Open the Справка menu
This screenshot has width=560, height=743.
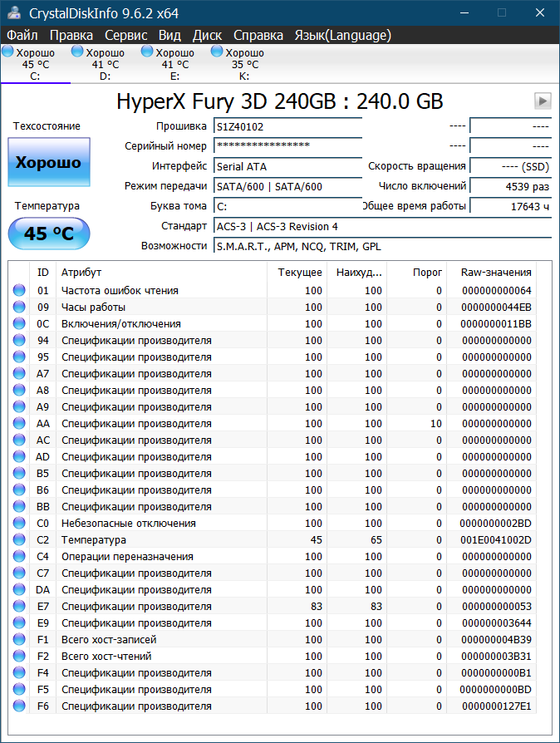258,35
